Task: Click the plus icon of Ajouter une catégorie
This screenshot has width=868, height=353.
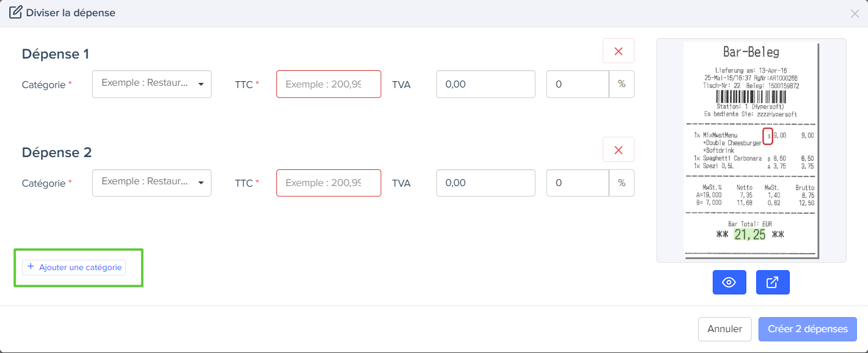Action: click(x=31, y=267)
